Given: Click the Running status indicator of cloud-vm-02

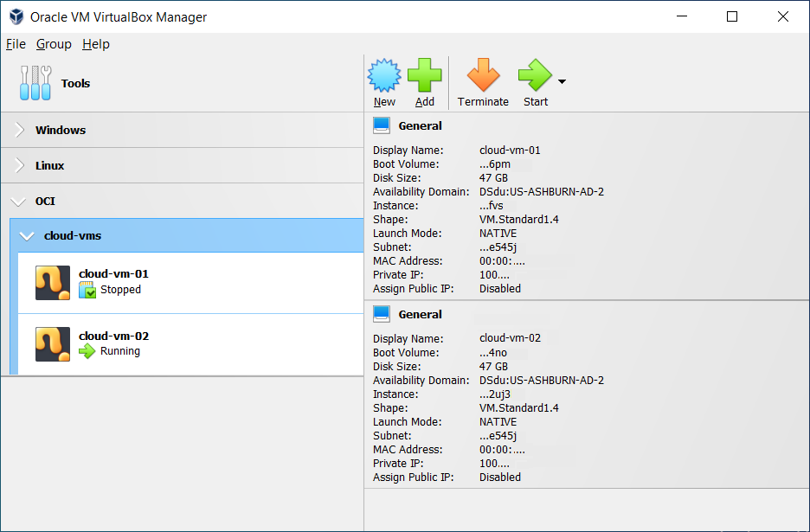Looking at the screenshot, I should (x=89, y=351).
